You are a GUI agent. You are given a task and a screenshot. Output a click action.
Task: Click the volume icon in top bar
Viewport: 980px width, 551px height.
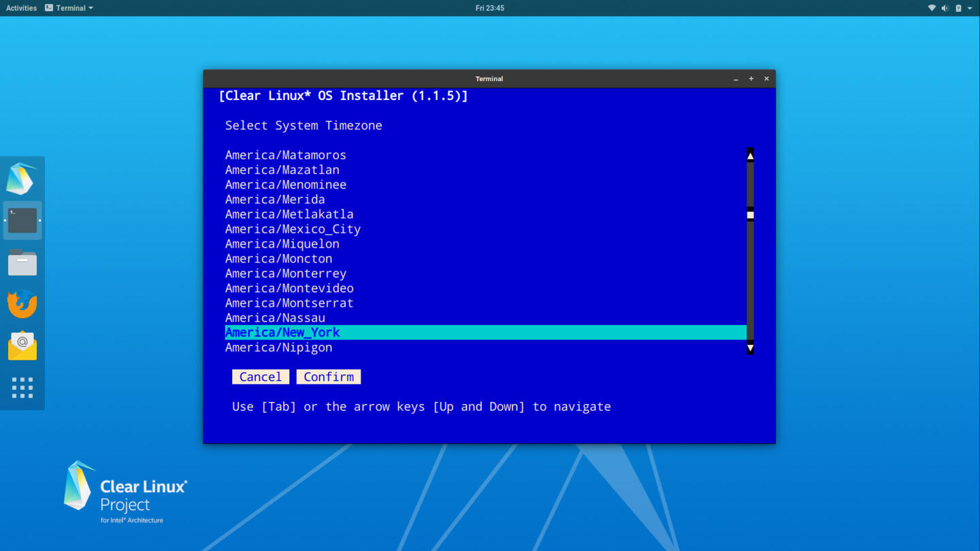tap(945, 8)
